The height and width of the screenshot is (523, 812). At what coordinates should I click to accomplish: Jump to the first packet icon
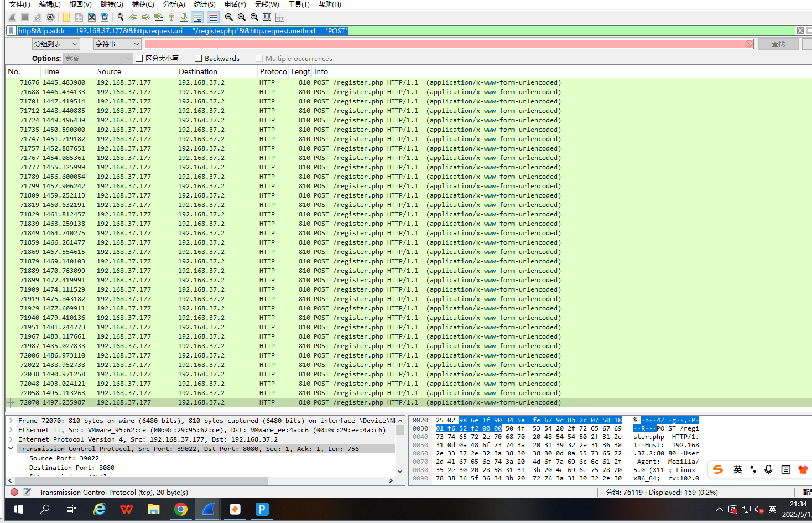171,17
